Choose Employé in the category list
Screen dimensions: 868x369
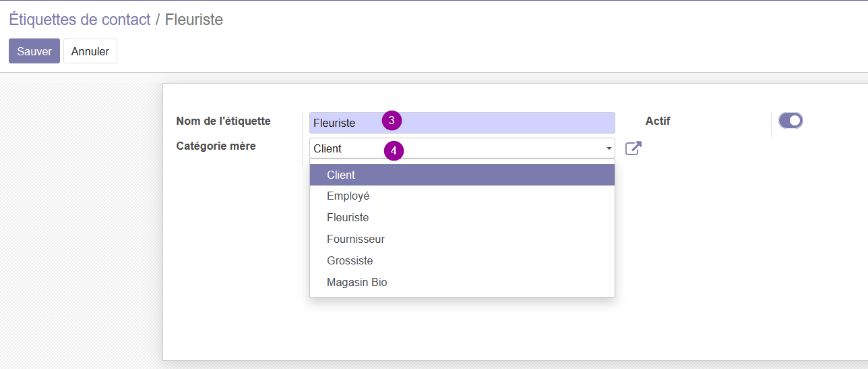[x=462, y=196]
